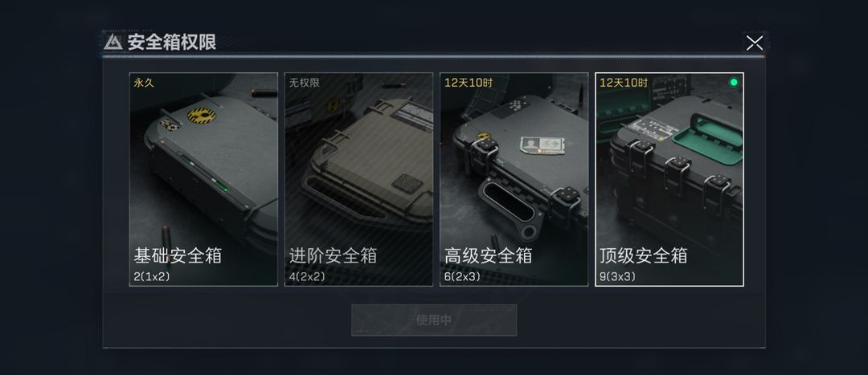This screenshot has width=868, height=375.
Task: Click the 永久 duration label
Action: point(143,83)
